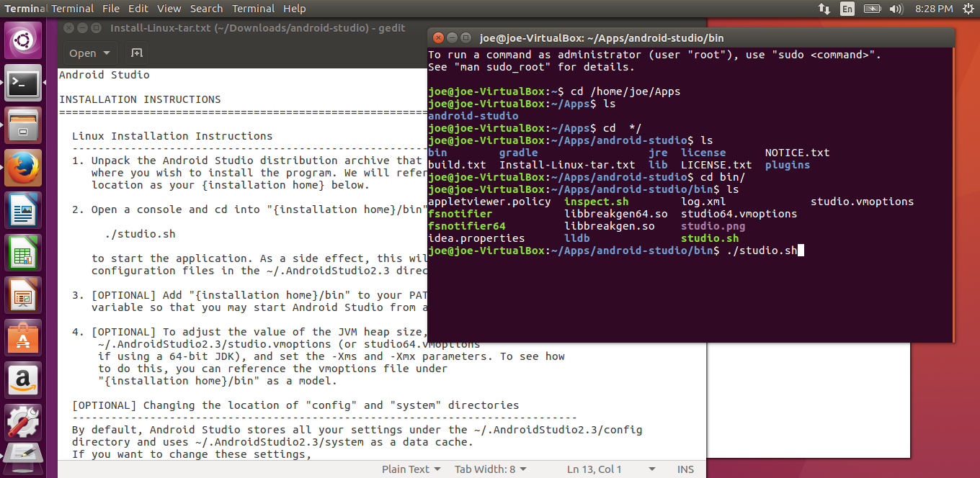Open Ubuntu Software center
This screenshot has height=478, width=980.
pos(24,338)
